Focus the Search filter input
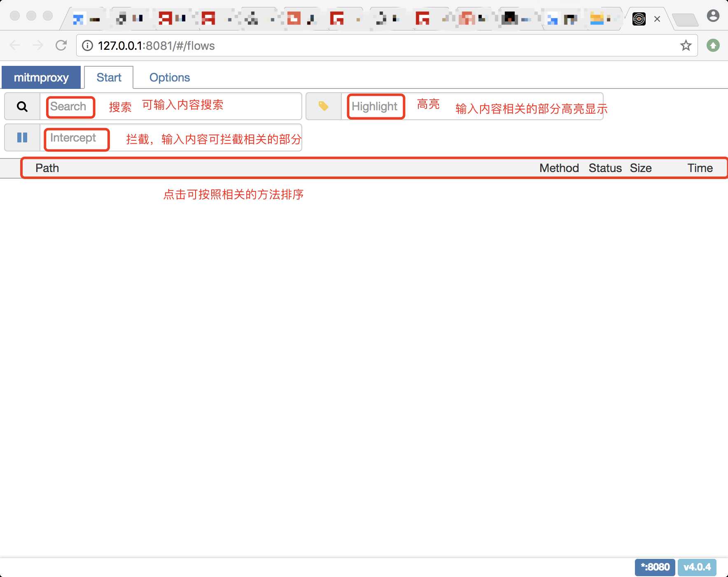 [170, 107]
